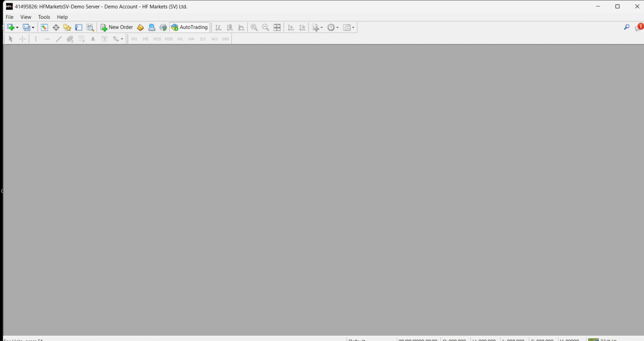The height and width of the screenshot is (341, 644).
Task: Open the search magnifier at top right
Action: [626, 27]
